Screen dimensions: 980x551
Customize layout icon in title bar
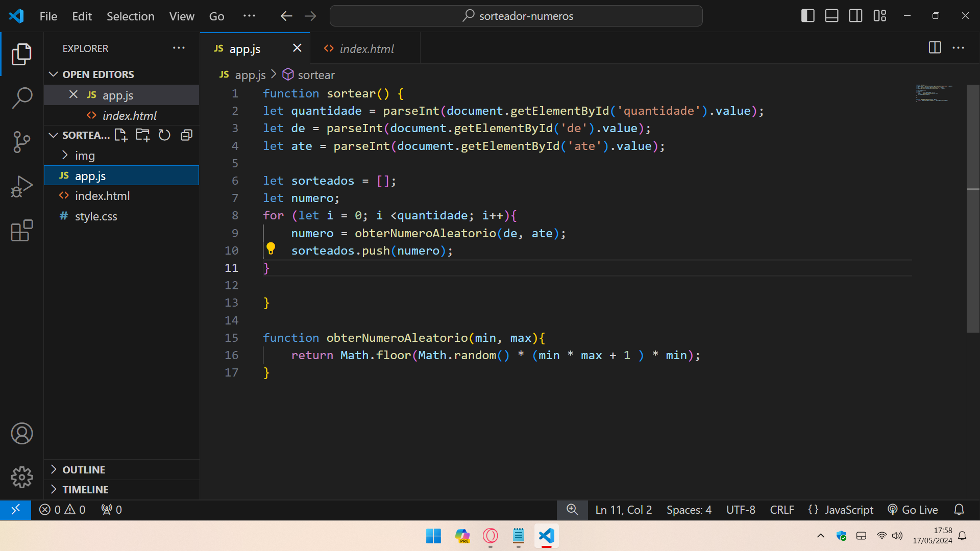(x=880, y=16)
